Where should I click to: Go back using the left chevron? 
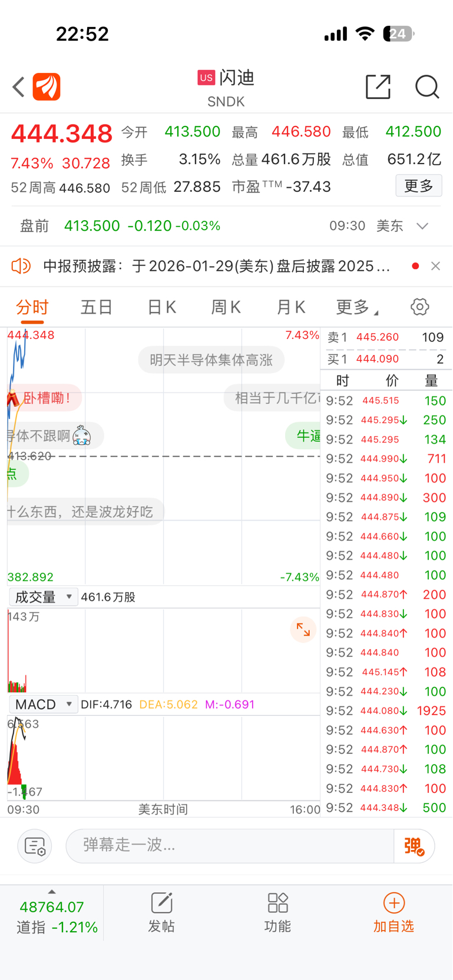click(18, 87)
